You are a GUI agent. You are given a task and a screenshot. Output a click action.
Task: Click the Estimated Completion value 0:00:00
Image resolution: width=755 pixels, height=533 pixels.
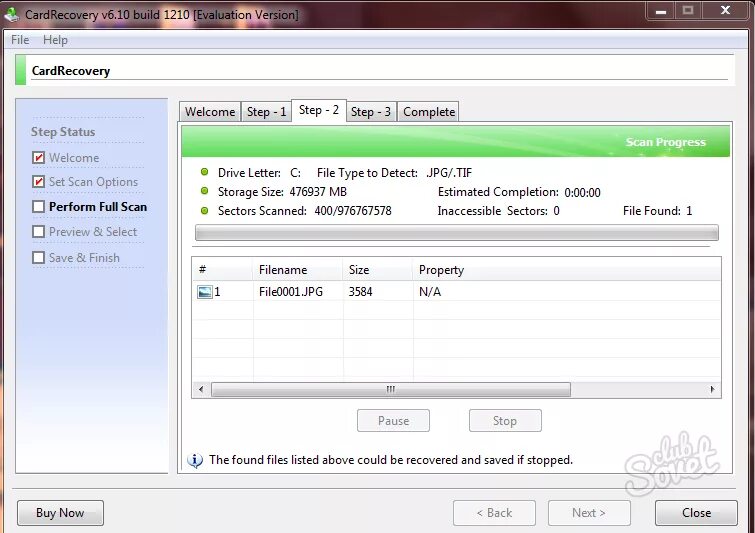(x=582, y=193)
